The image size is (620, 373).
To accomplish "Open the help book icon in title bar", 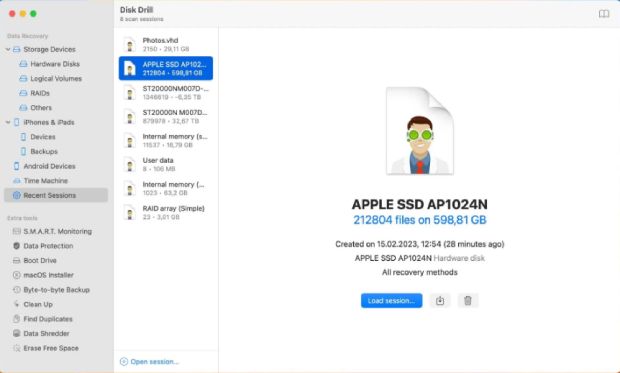I will tap(603, 14).
